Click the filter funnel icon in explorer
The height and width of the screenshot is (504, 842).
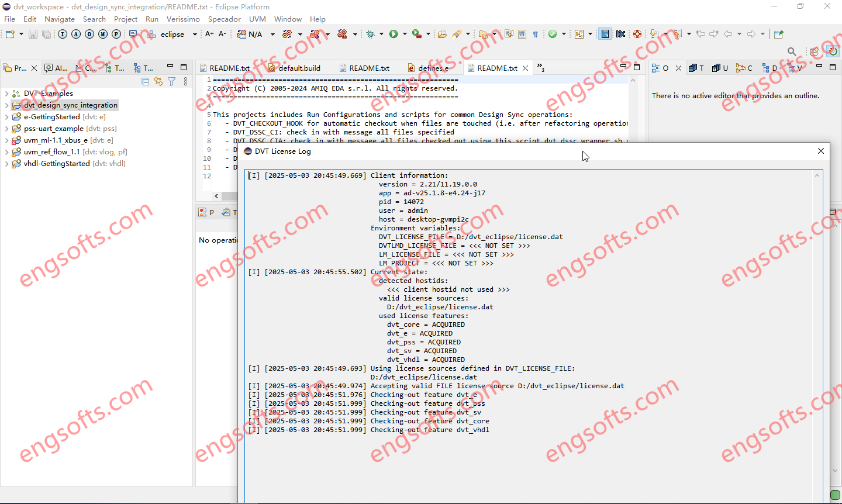click(172, 81)
